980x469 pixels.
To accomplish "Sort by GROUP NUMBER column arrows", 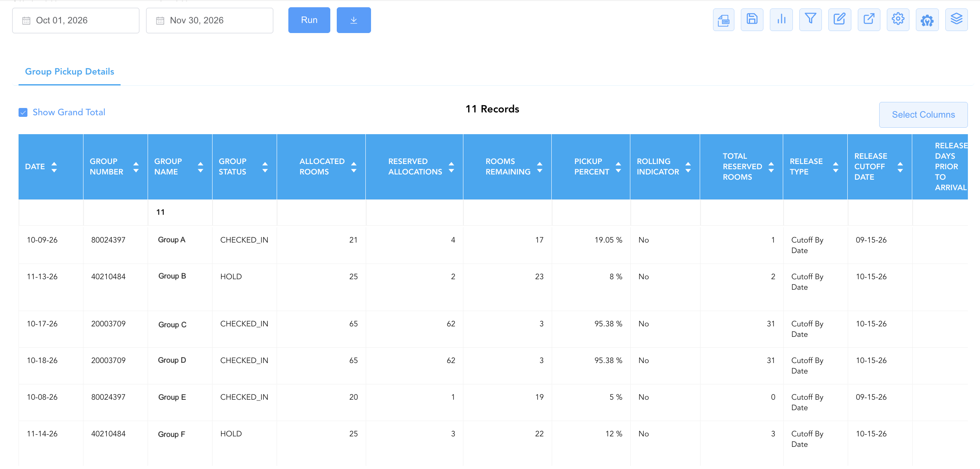I will pos(136,167).
